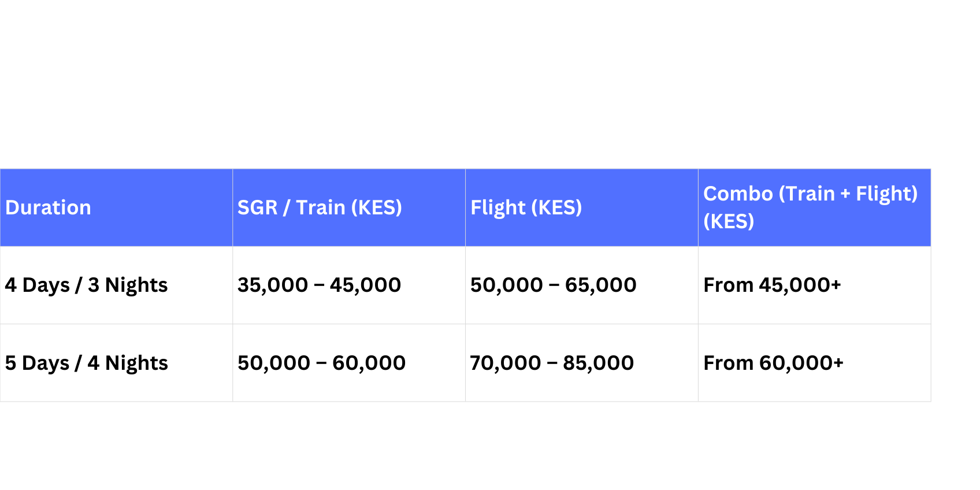Click the number 70,000 in the Flight column
This screenshot has width=980, height=490.
(x=506, y=363)
